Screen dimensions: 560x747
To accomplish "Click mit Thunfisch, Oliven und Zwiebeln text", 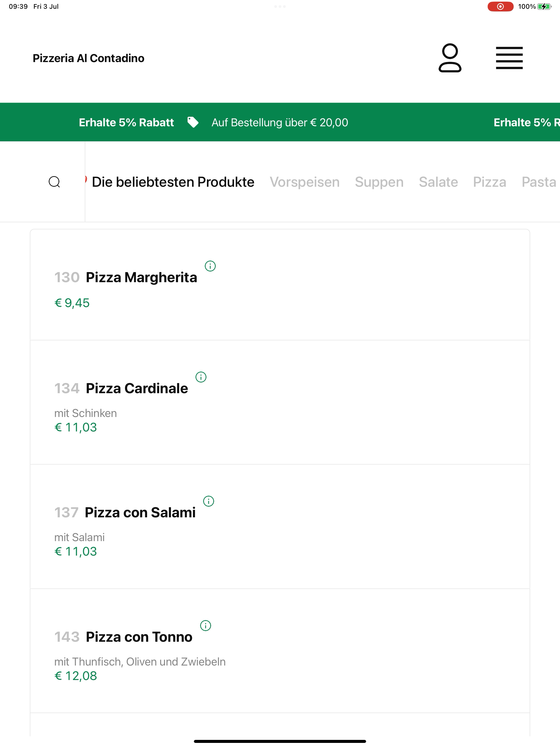I will [x=140, y=662].
